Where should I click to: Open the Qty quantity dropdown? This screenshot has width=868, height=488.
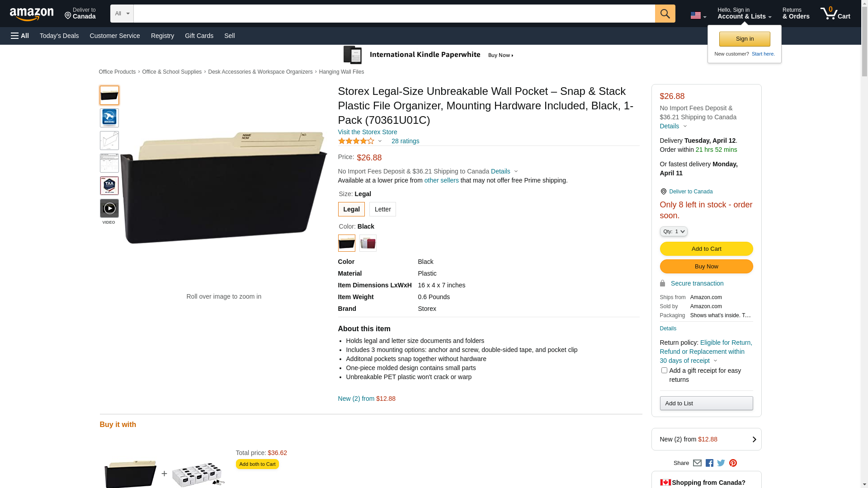point(674,231)
